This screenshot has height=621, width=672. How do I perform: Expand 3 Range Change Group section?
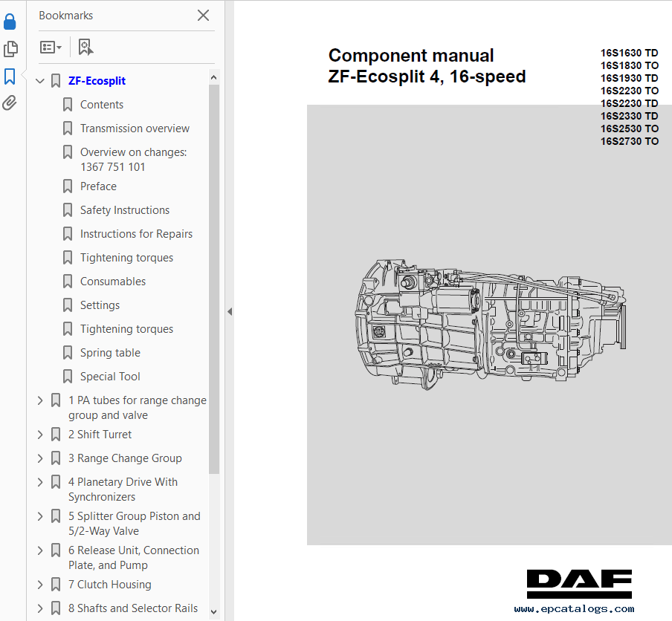(40, 458)
